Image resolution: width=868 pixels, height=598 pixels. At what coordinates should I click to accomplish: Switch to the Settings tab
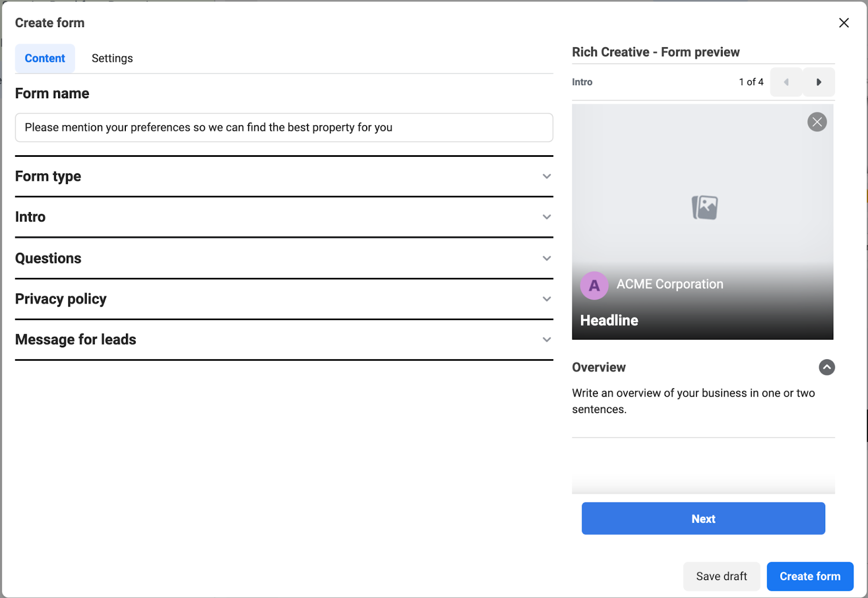coord(112,59)
